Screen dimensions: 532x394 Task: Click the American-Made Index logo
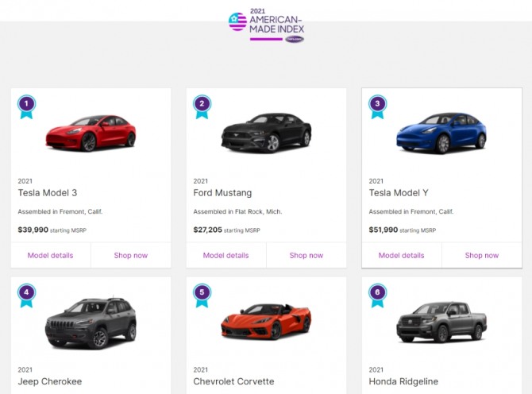point(266,25)
